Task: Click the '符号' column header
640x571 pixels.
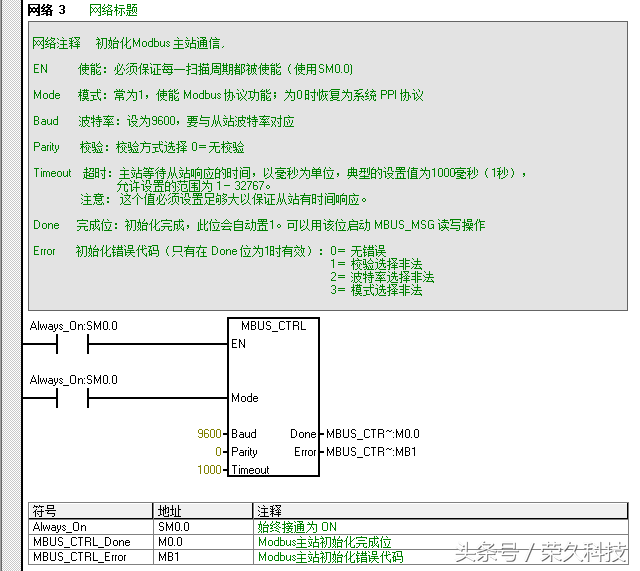Action: pos(90,511)
